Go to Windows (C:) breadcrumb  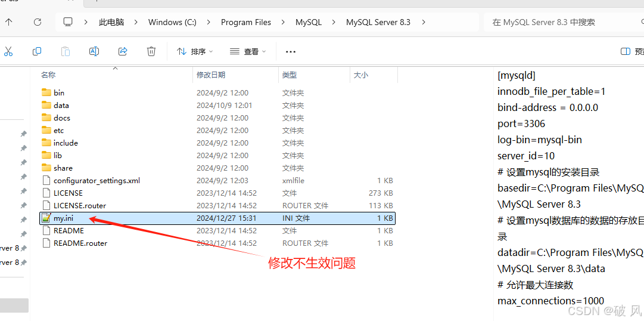(173, 22)
